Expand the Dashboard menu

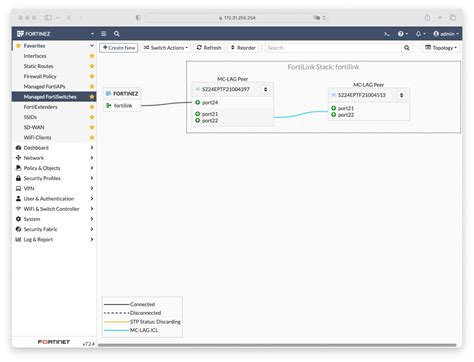point(54,148)
